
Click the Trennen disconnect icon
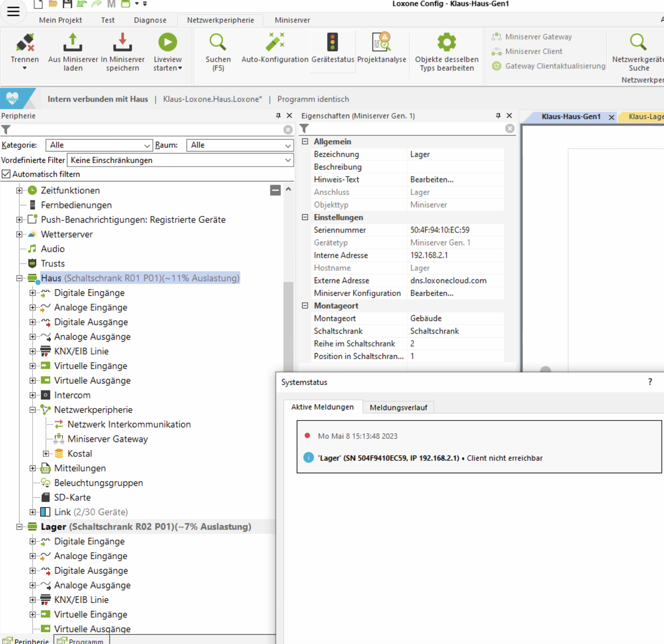[25, 43]
